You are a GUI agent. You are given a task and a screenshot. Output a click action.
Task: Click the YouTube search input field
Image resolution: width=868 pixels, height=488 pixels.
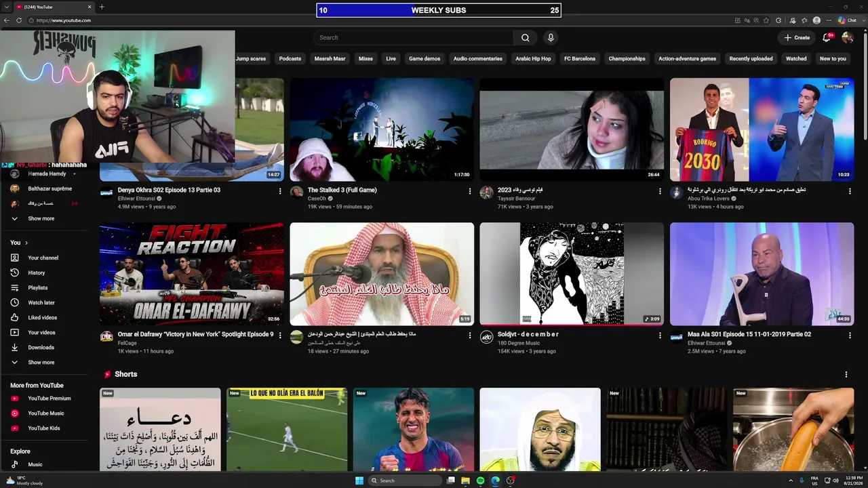point(414,38)
